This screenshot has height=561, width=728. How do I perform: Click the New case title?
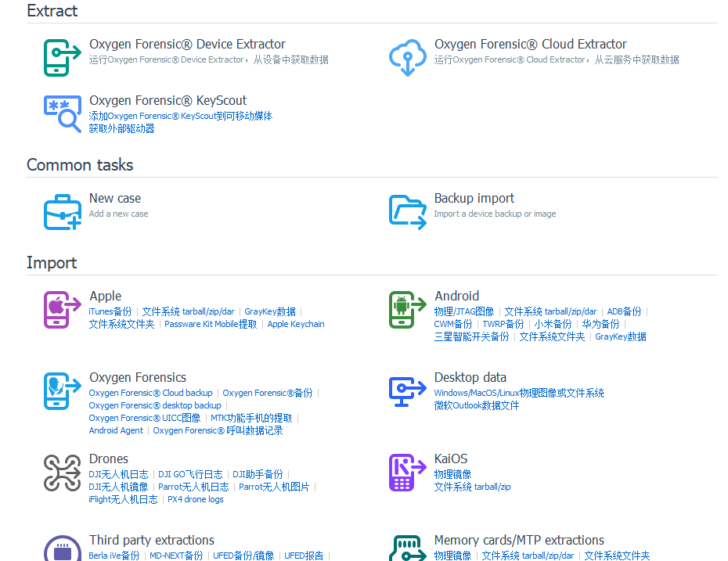[x=114, y=198]
